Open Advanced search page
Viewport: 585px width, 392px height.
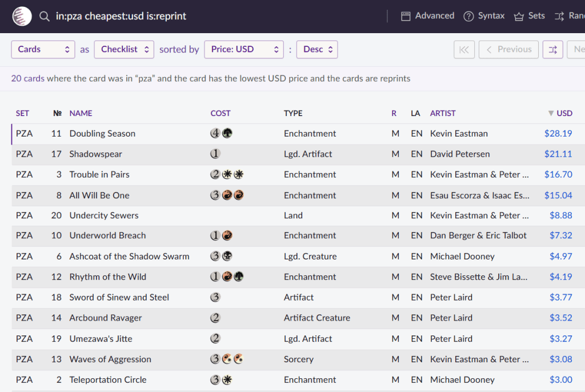coord(428,16)
